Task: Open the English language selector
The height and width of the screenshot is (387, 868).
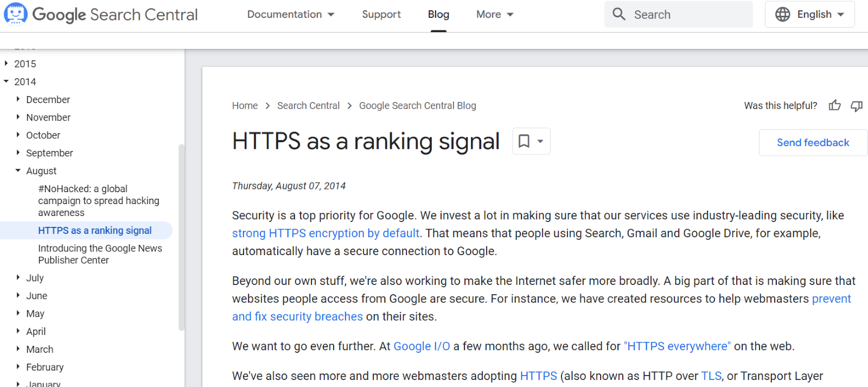Action: tap(809, 14)
